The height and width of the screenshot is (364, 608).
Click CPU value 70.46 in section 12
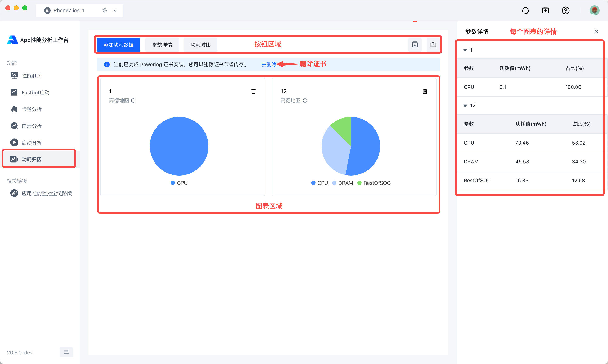pyautogui.click(x=522, y=143)
